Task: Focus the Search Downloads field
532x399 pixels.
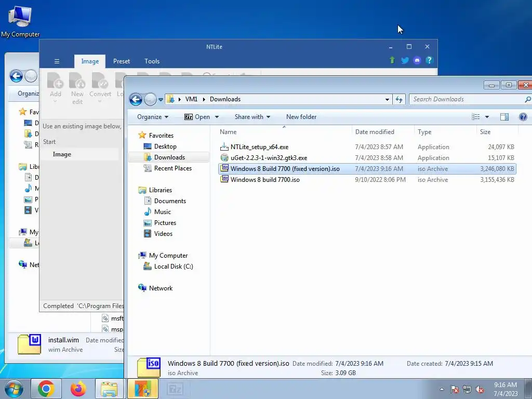Action: click(x=468, y=99)
